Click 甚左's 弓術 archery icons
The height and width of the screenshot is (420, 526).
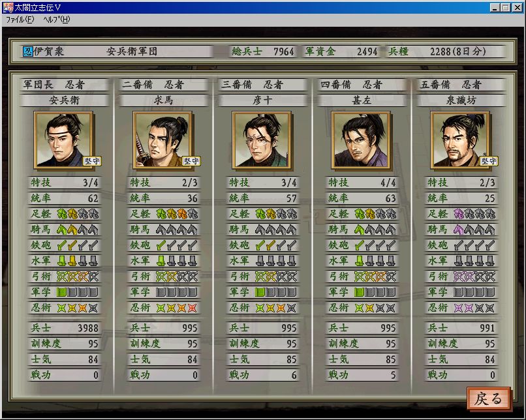[x=375, y=277]
